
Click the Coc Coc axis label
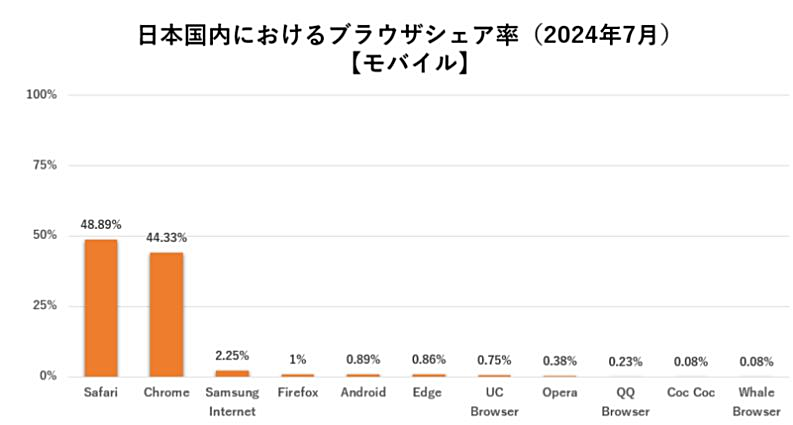tap(691, 392)
